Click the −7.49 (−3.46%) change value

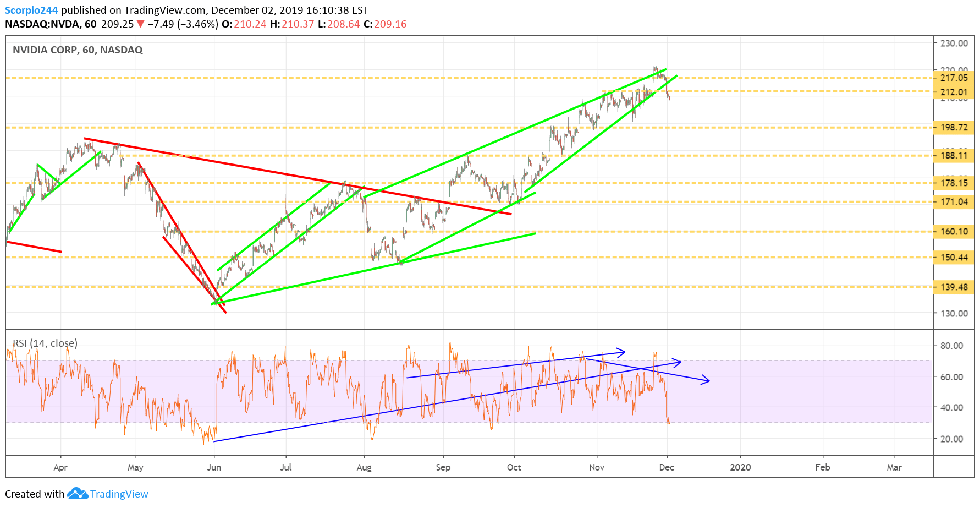[x=183, y=24]
